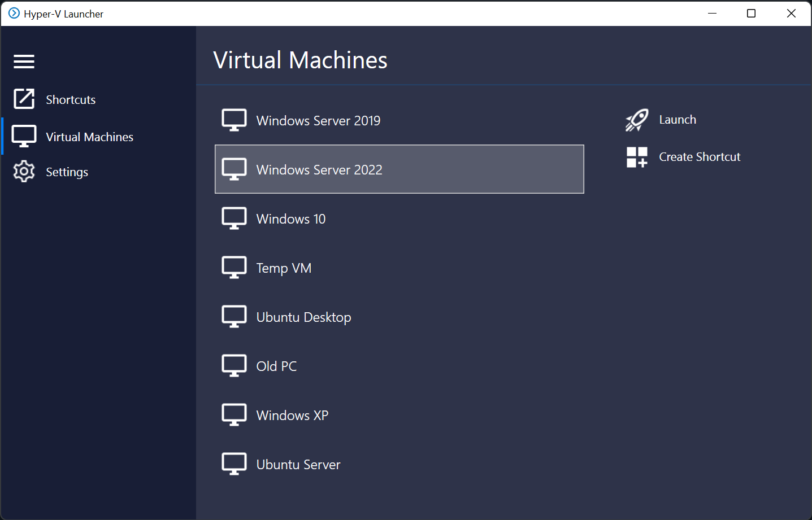Choose the Windows 10 name
The image size is (812, 520).
[x=291, y=219]
